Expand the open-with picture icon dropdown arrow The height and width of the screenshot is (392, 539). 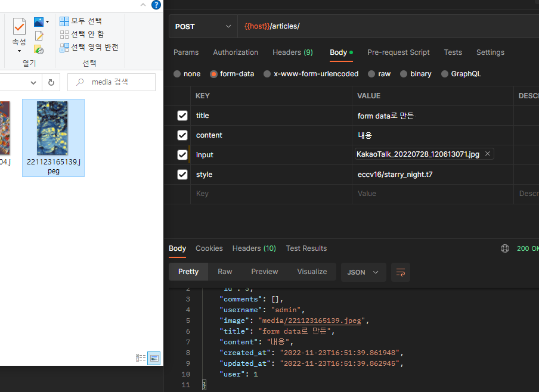[48, 22]
